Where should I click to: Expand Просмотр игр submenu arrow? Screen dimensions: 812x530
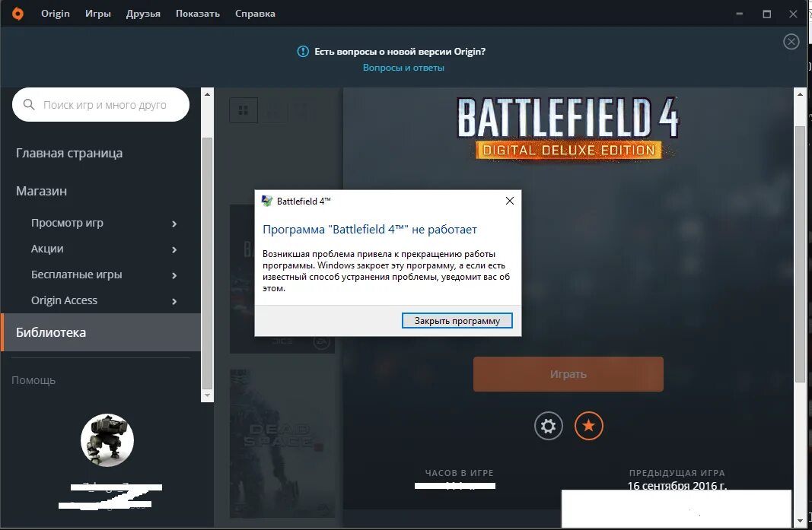[x=174, y=224]
